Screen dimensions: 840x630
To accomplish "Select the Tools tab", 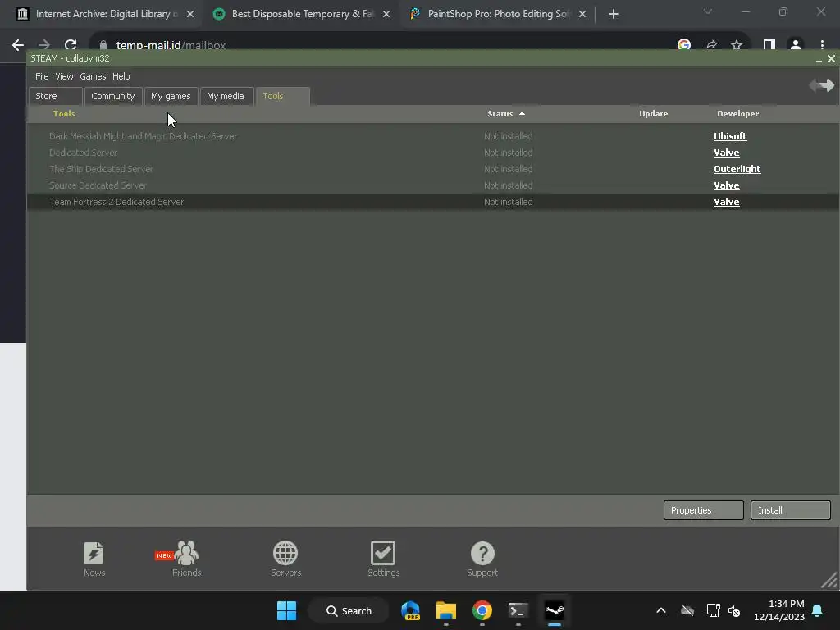I will tap(282, 96).
